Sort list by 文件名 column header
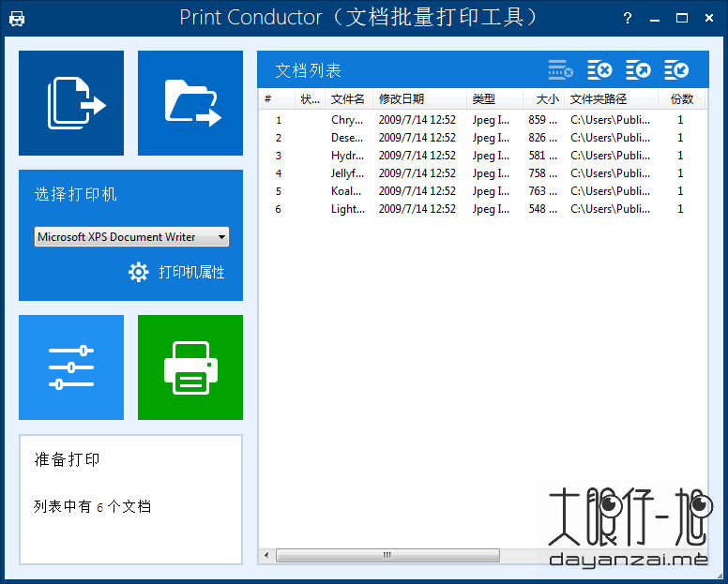The height and width of the screenshot is (584, 728). pos(348,98)
